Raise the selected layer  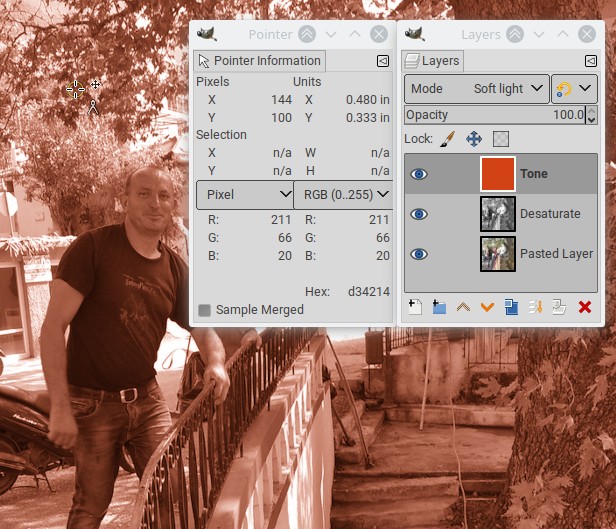pos(463,307)
